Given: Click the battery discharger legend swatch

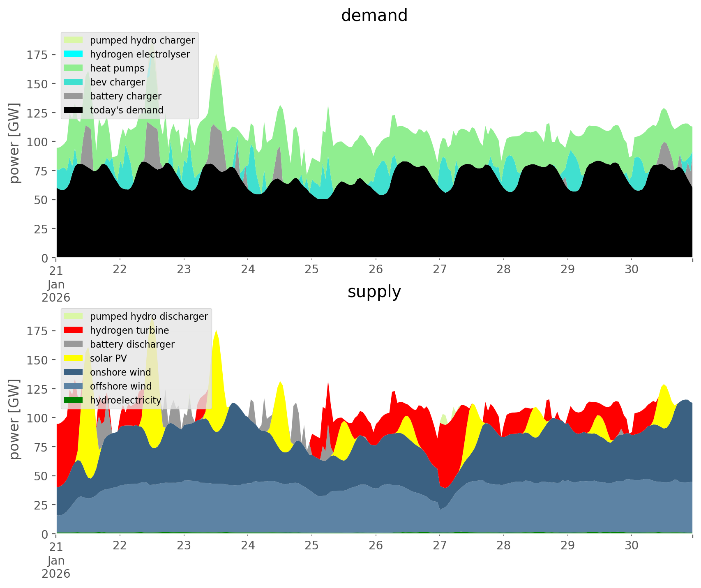Looking at the screenshot, I should tap(74, 344).
